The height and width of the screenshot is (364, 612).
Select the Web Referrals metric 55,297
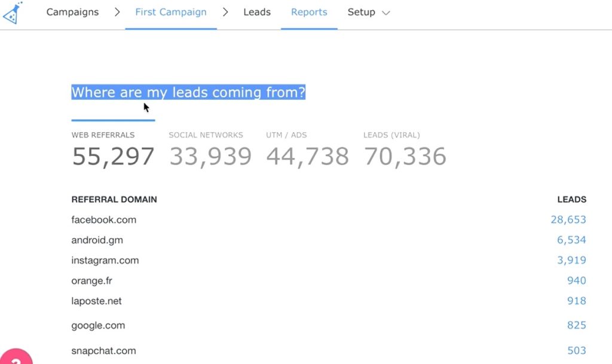pos(113,150)
